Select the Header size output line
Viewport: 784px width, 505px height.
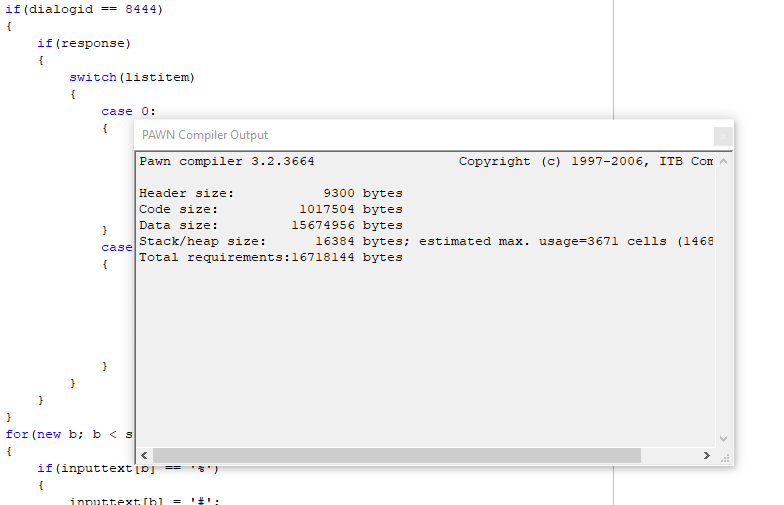pos(271,193)
